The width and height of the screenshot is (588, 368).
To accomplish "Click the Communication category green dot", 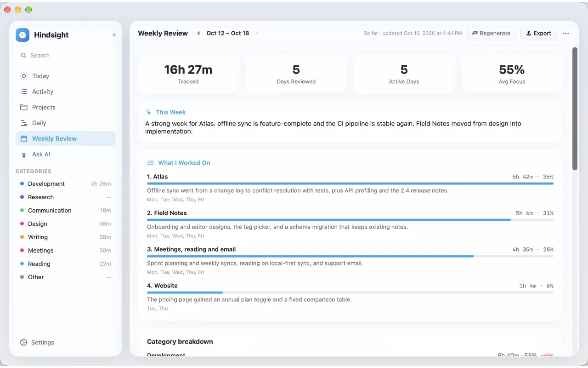I will click(22, 210).
